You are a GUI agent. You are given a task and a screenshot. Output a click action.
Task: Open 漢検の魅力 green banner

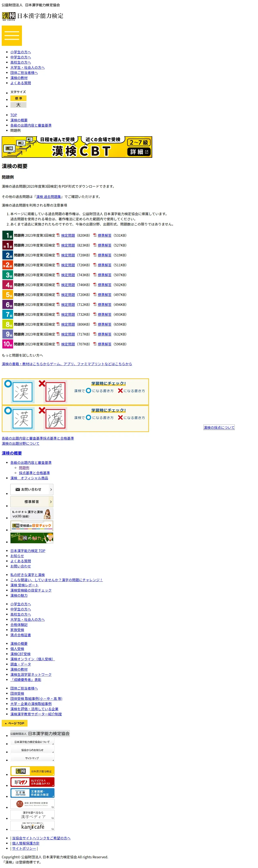(32, 538)
